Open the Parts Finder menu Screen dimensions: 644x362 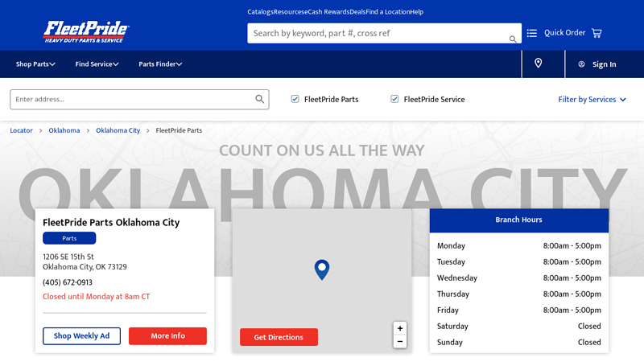click(160, 64)
